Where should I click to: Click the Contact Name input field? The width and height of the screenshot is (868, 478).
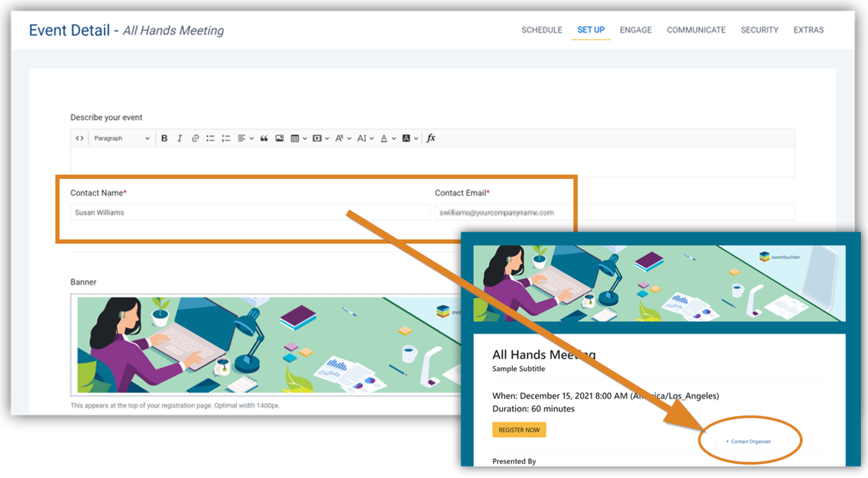tap(250, 213)
